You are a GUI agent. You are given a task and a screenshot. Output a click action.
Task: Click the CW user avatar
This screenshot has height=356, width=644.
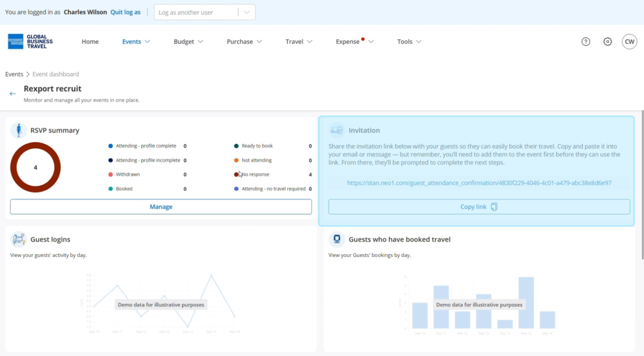pos(629,42)
